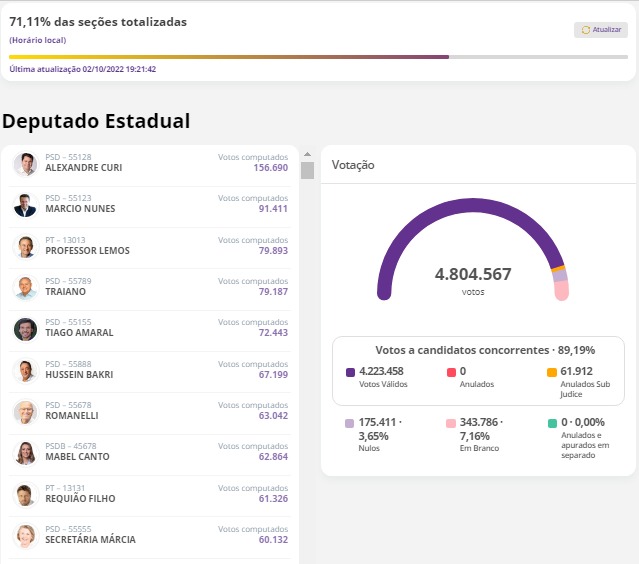639x564 pixels.
Task: Click the candidate list scrollbar thumb
Action: coord(307,170)
